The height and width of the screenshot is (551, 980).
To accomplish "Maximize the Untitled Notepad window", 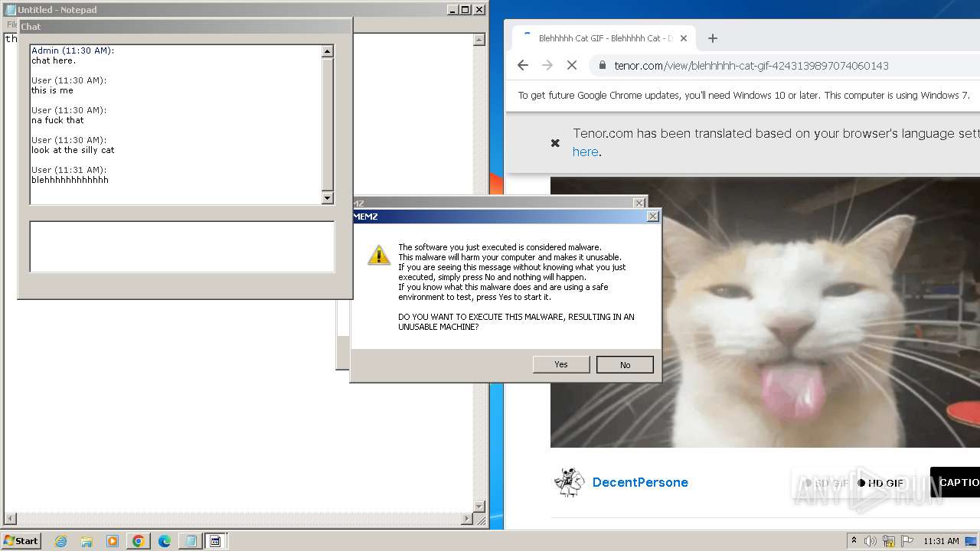I will pyautogui.click(x=465, y=10).
